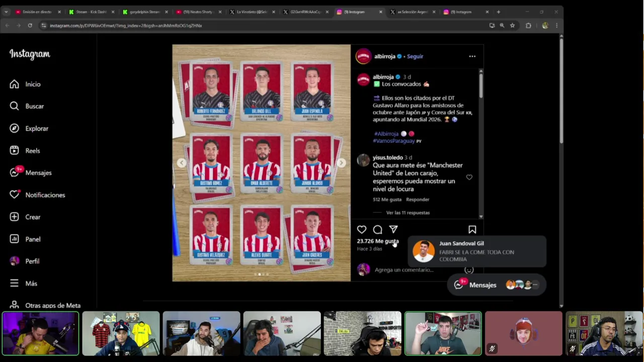644x362 pixels.
Task: Click the comment bubble icon under post
Action: click(x=377, y=230)
